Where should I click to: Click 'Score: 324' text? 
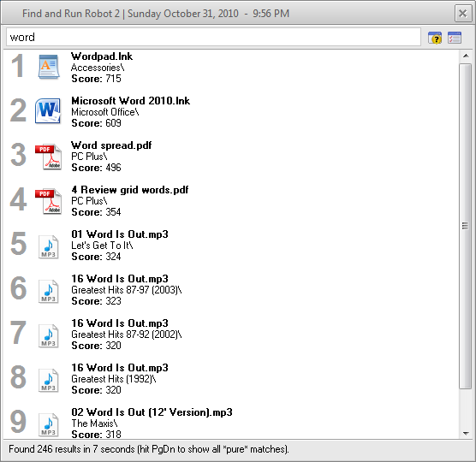[x=96, y=257]
